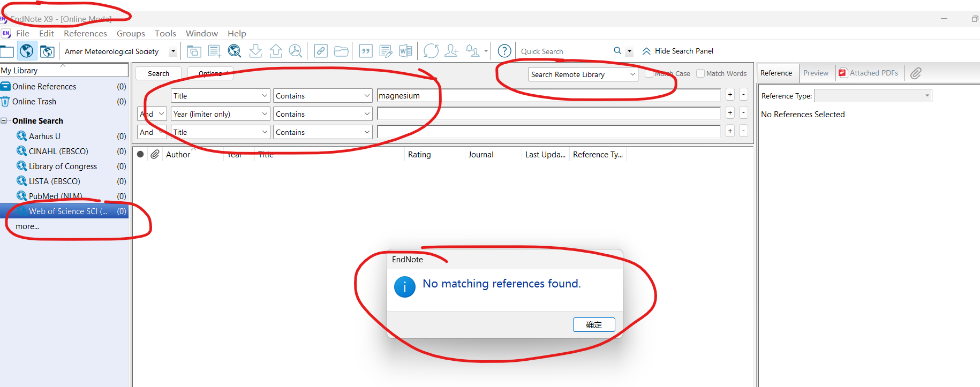Collapse the Online Search group

(x=4, y=121)
